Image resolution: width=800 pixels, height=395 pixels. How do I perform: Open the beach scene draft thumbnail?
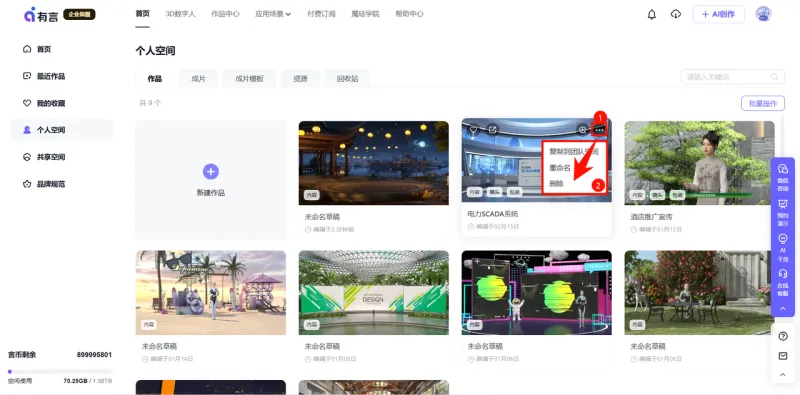pyautogui.click(x=211, y=292)
